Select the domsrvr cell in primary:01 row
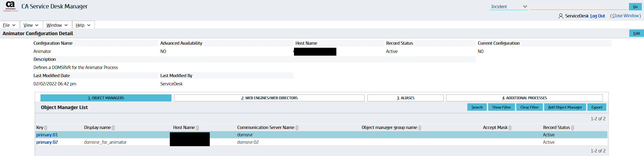Image resolution: width=644 pixels, height=156 pixels. (245, 135)
